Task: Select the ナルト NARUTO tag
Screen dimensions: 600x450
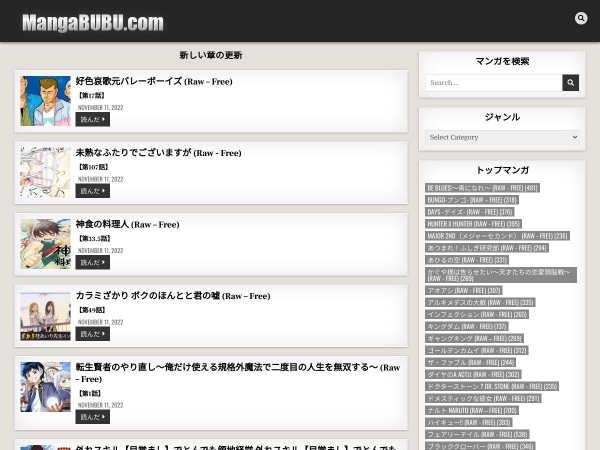Action: point(472,410)
